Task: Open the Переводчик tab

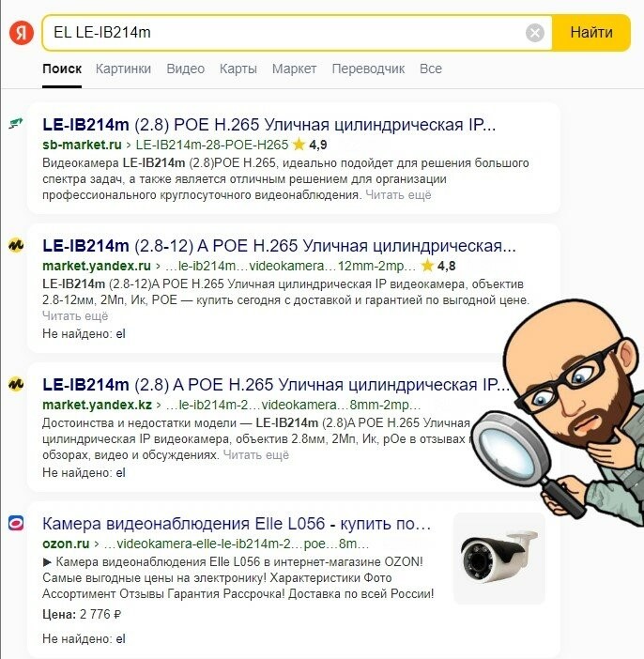Action: [368, 69]
